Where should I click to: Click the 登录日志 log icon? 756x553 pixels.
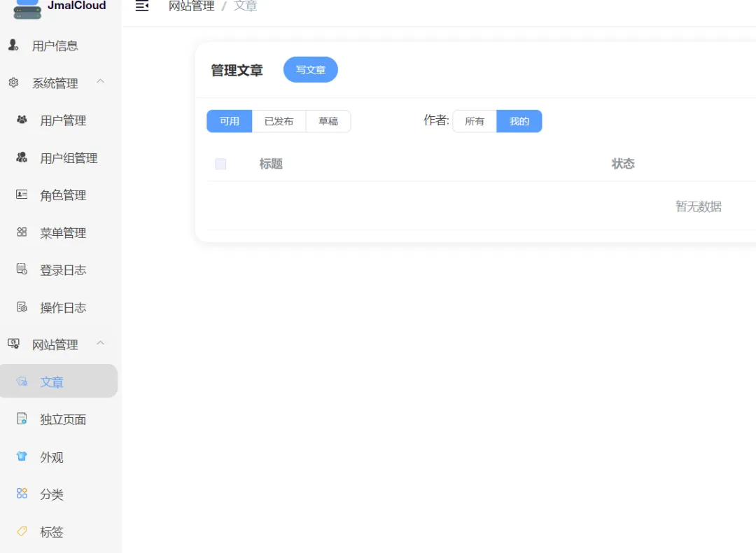pyautogui.click(x=22, y=269)
